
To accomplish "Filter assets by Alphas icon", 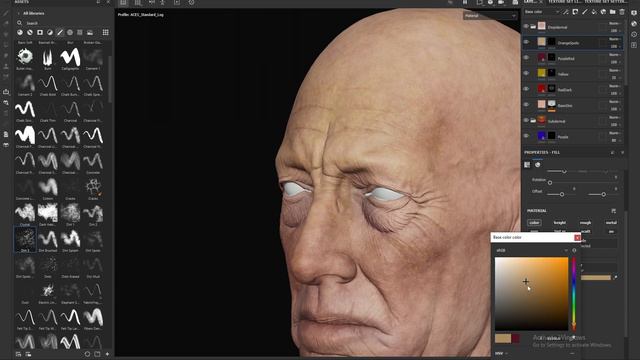I will 70,32.
